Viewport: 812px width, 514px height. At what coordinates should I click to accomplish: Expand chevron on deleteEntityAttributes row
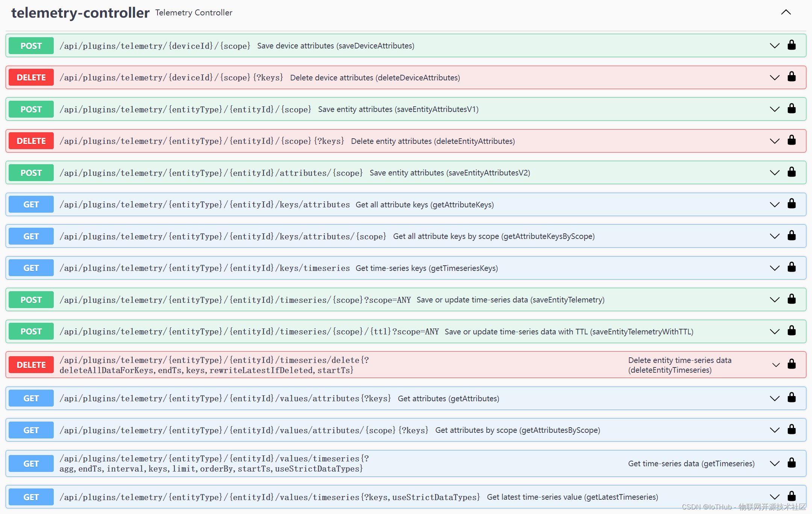pos(774,141)
